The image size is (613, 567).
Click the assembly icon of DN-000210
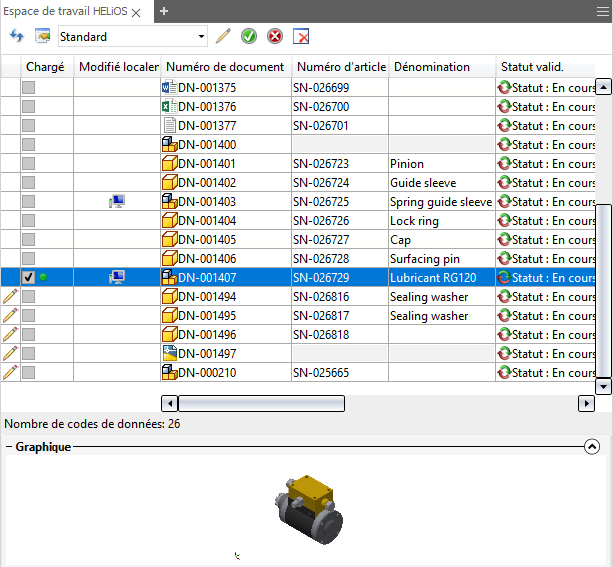(169, 372)
